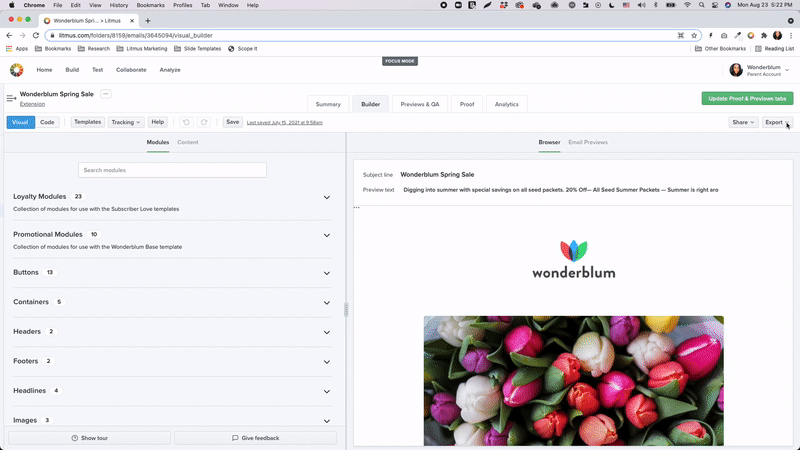This screenshot has height=450, width=800.
Task: Click the Last saved timestamp link
Action: click(285, 122)
